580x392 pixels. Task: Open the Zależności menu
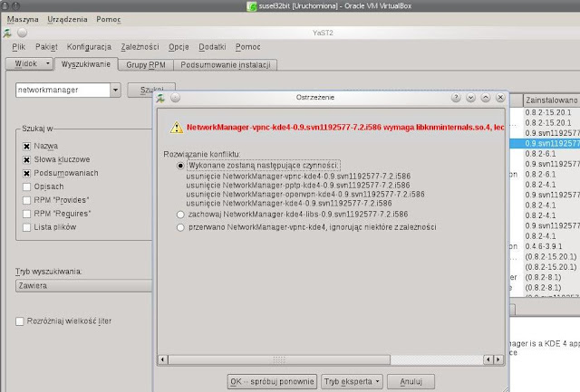click(x=140, y=47)
